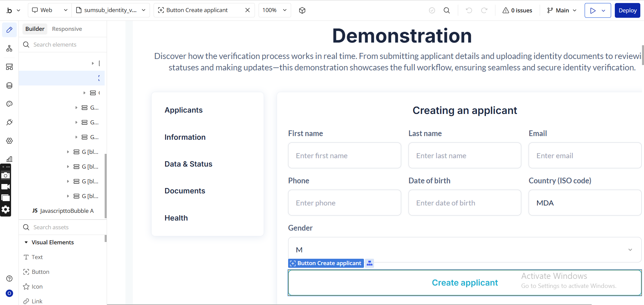Open the Web platform dropdown
The image size is (644, 305).
click(49, 10)
